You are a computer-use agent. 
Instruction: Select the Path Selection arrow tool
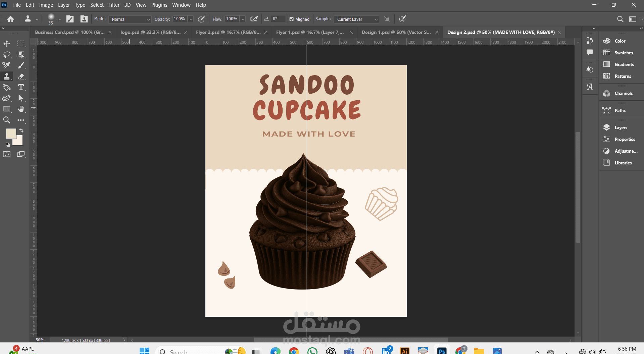[21, 98]
